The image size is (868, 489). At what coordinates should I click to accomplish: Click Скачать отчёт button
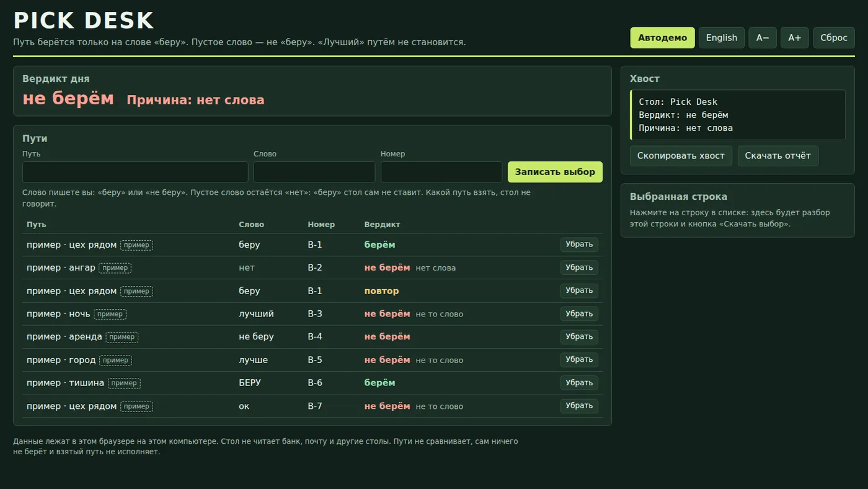click(777, 156)
